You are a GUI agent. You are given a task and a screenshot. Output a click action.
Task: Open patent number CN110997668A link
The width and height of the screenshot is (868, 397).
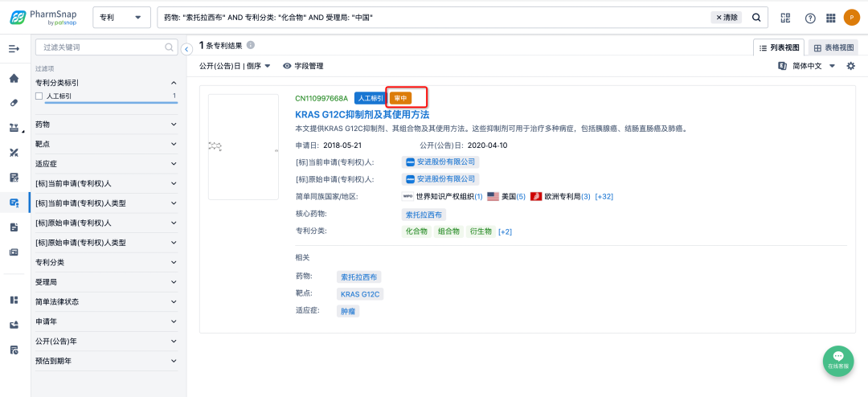(321, 98)
